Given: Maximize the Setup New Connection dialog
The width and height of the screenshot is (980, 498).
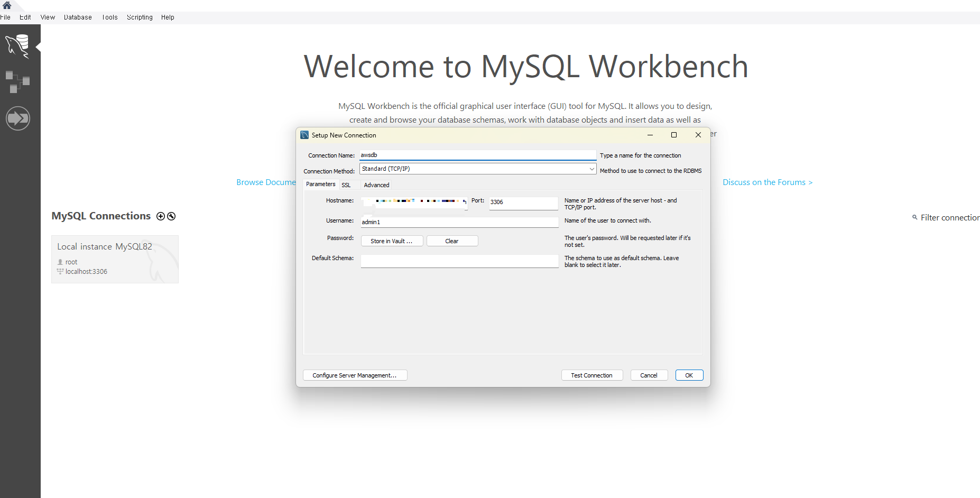Looking at the screenshot, I should (x=674, y=135).
